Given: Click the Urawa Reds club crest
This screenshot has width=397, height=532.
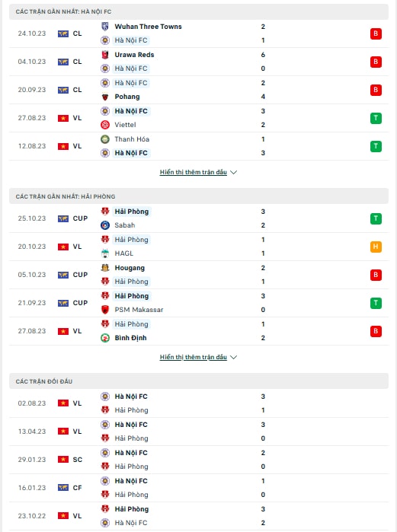Looking at the screenshot, I should [105, 55].
